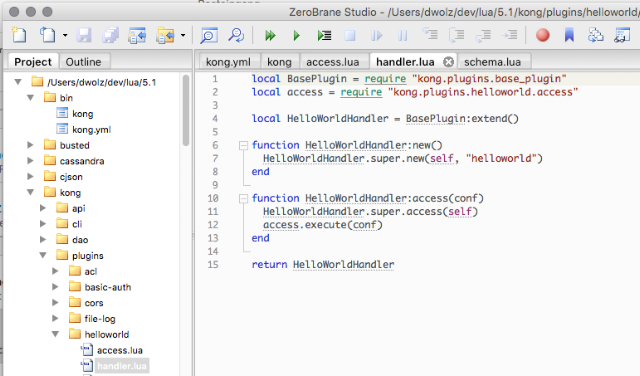Screen dimensions: 640x376
Task: Collapse fold marker for HelloWorldHandler:access function
Action: point(243,198)
